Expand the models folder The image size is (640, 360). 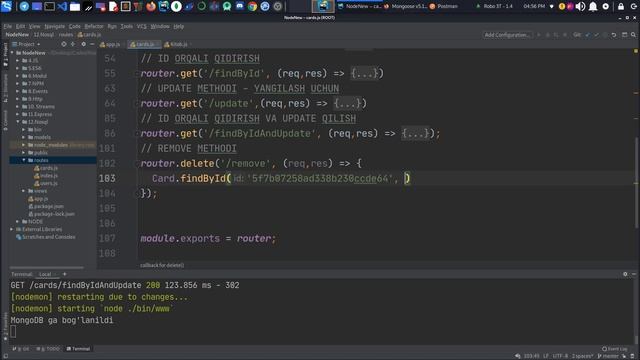[x=24, y=137]
